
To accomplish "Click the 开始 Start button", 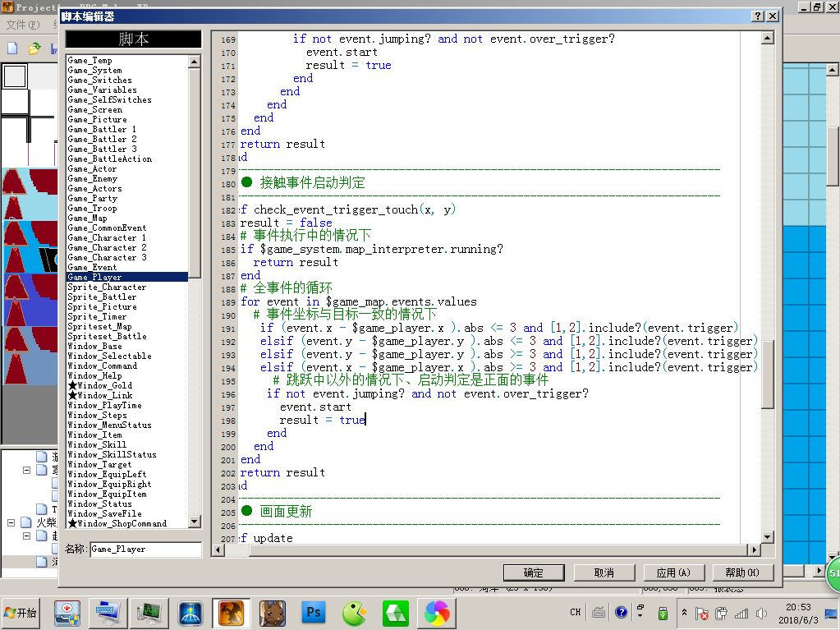I will [21, 612].
